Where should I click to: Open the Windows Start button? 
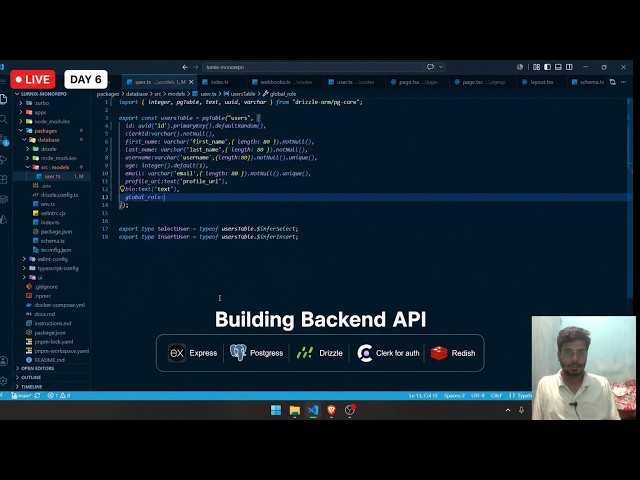click(276, 410)
